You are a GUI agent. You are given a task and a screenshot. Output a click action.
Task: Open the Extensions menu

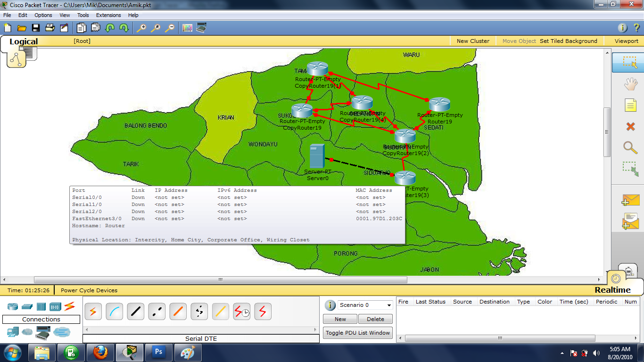tap(108, 15)
